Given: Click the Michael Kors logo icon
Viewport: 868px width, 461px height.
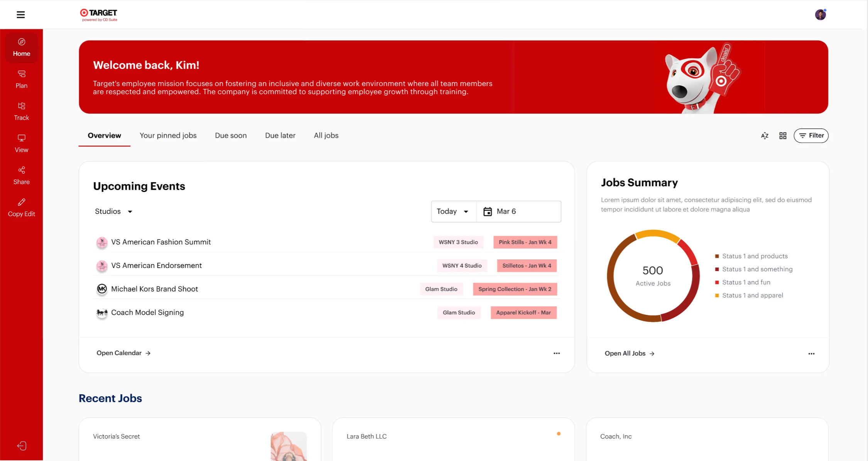Looking at the screenshot, I should point(102,289).
